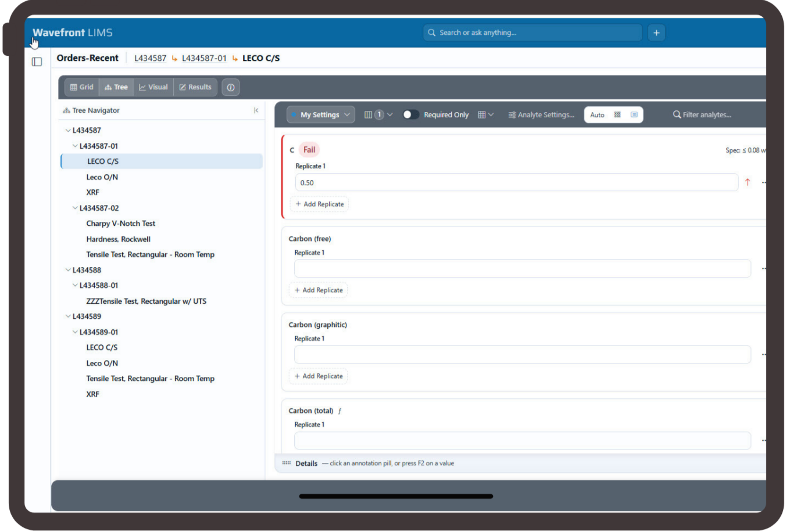Add a replicate to Carbon (free)
Screen dimensions: 790x532
click(x=318, y=290)
